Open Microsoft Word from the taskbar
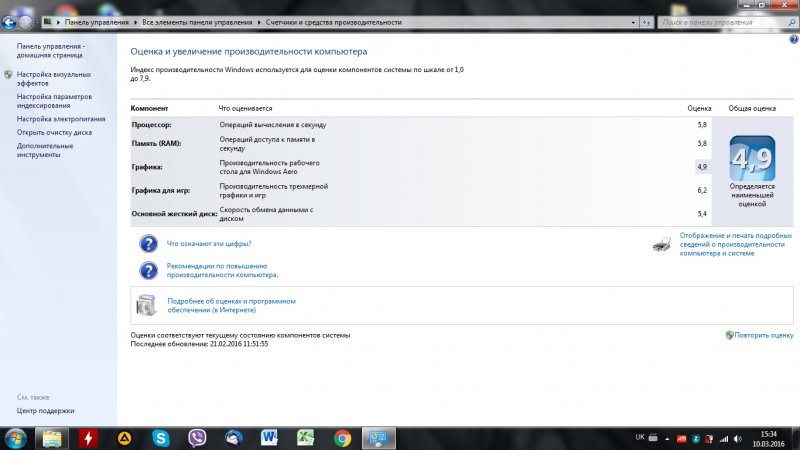 click(270, 437)
